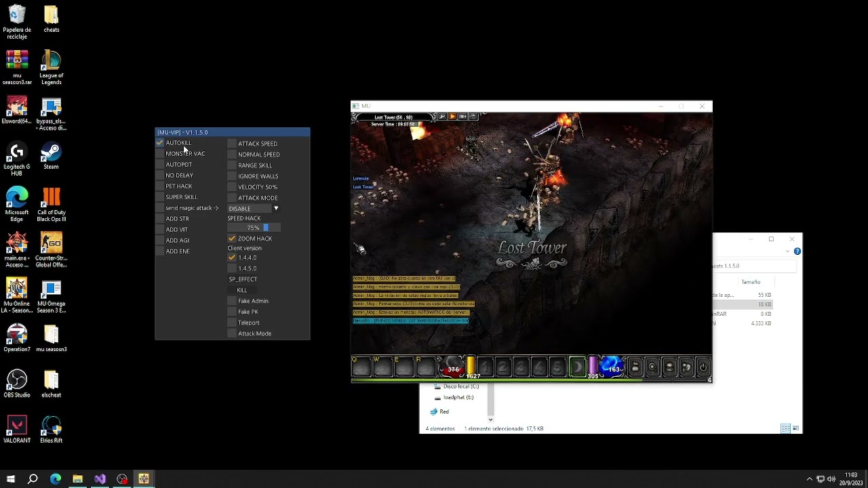Enable the AUTOPOT checkbox
The height and width of the screenshot is (488, 868).
pyautogui.click(x=160, y=165)
